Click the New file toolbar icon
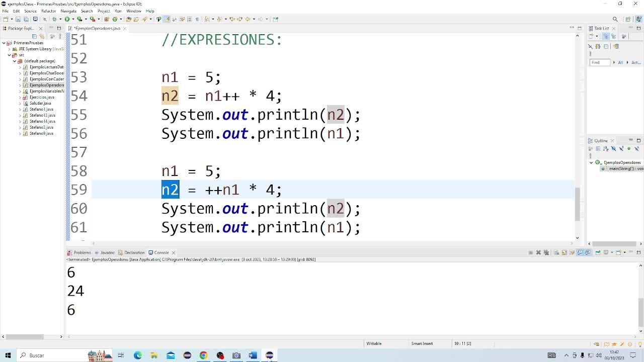 coord(6,19)
